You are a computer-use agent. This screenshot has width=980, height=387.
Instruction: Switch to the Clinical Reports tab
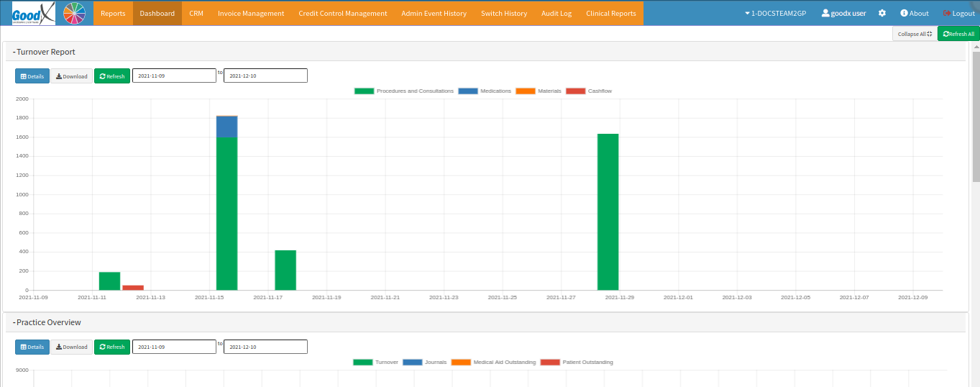[610, 14]
